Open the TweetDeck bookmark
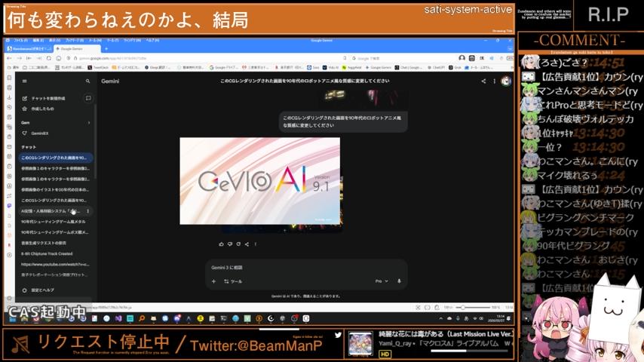This screenshot has height=362, width=644. coord(99,67)
